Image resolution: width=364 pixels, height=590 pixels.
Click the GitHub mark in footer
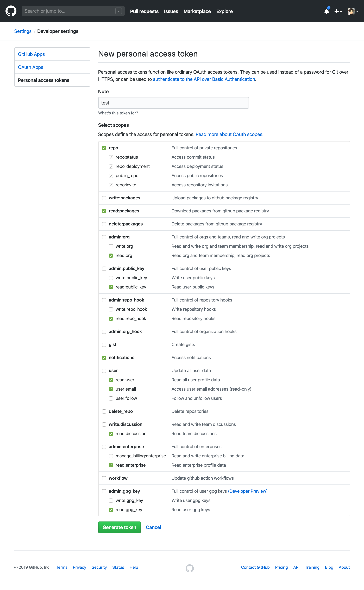(190, 568)
